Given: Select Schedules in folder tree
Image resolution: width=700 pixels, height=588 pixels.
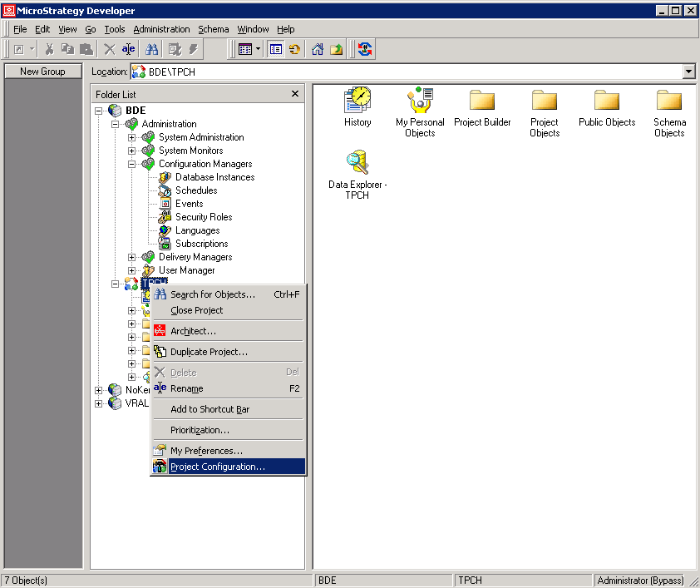Looking at the screenshot, I should pos(196,190).
